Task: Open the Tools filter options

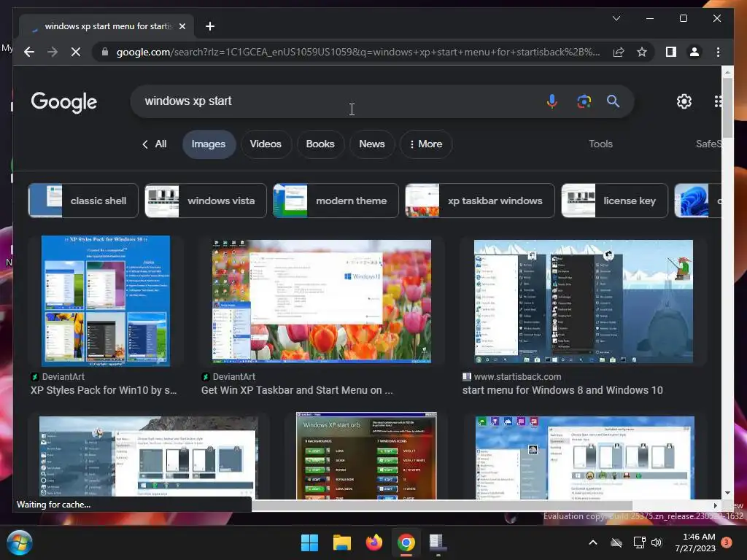Action: (x=600, y=144)
